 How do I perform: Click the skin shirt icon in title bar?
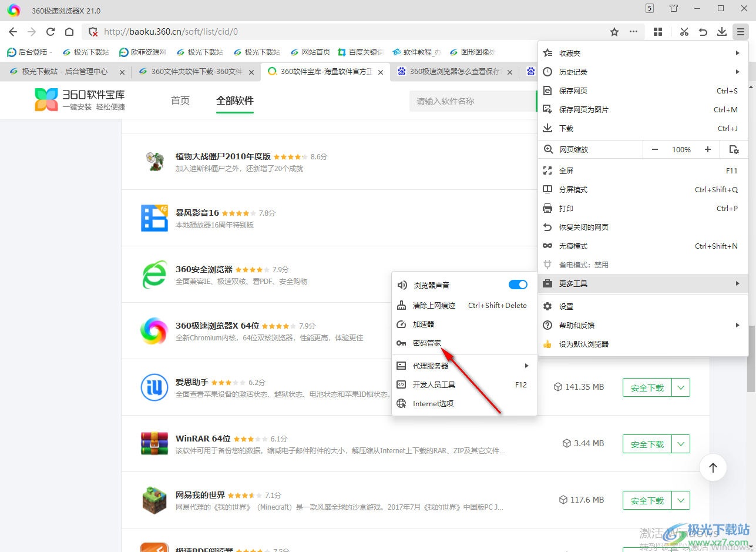pos(674,8)
